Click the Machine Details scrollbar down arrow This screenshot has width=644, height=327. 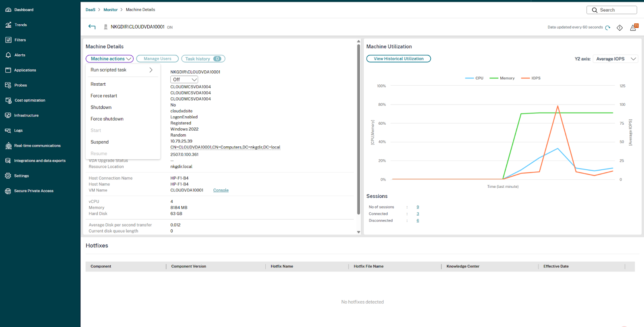(359, 232)
